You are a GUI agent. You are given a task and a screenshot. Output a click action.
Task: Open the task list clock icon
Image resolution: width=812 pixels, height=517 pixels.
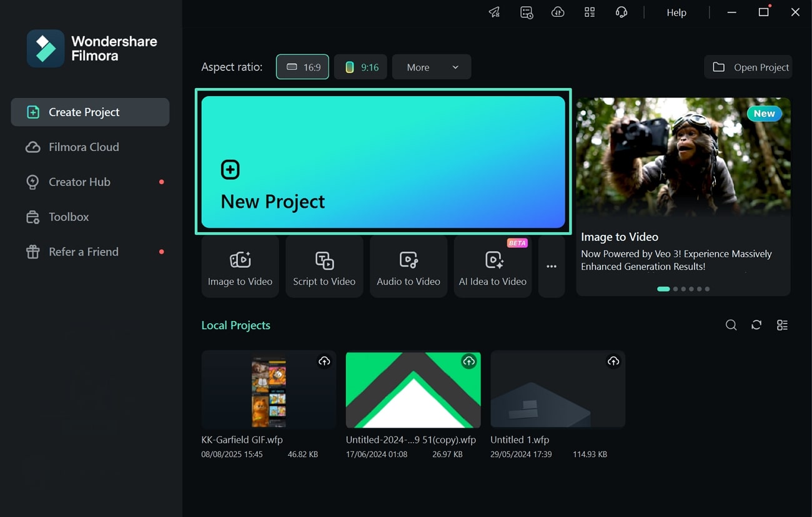tap(527, 12)
